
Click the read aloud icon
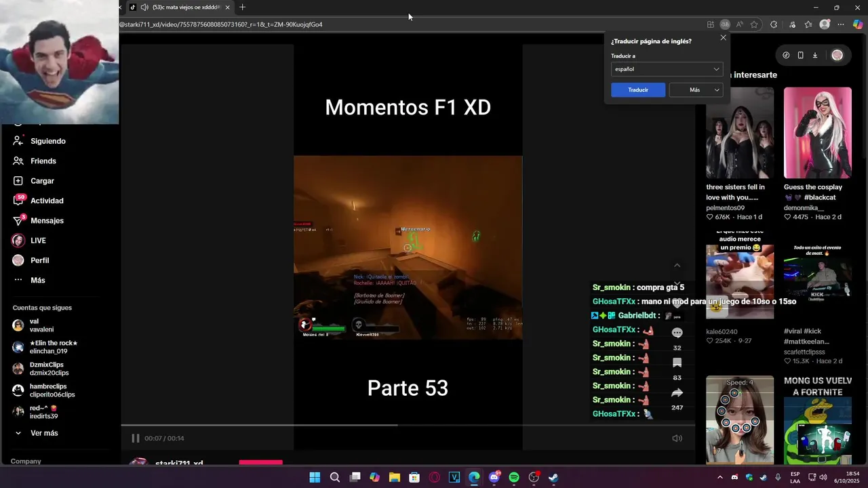click(x=739, y=24)
